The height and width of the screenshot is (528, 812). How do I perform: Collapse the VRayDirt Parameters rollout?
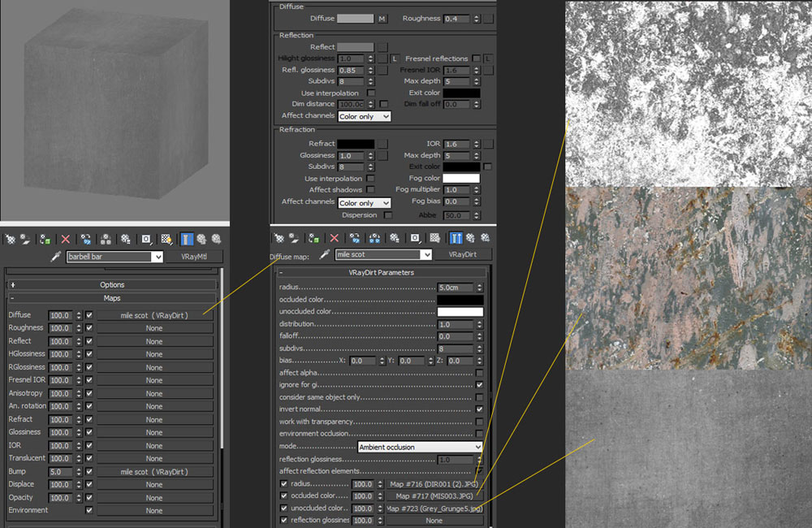pyautogui.click(x=382, y=273)
